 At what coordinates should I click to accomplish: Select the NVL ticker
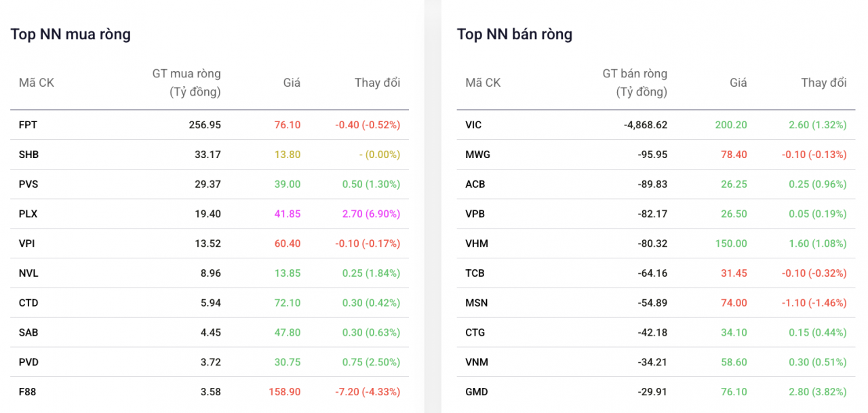click(28, 273)
